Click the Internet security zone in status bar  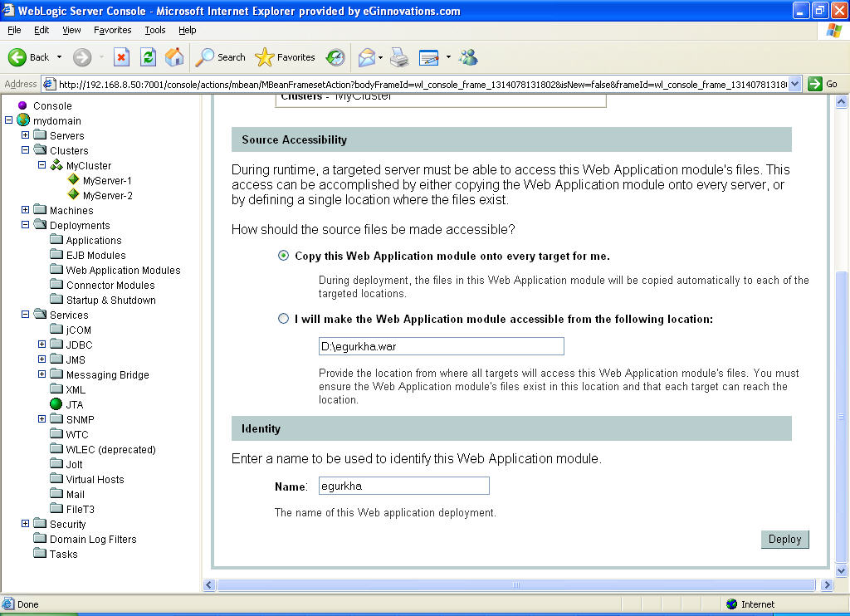[750, 604]
